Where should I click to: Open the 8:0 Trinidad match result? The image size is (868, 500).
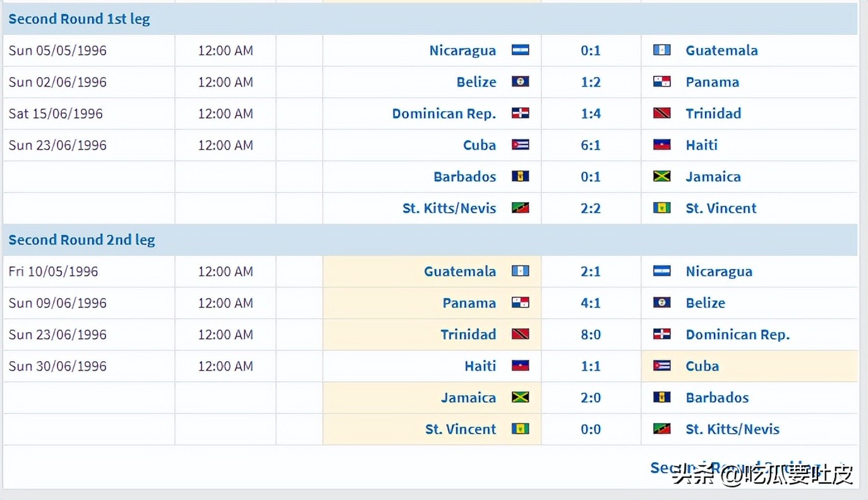(591, 335)
